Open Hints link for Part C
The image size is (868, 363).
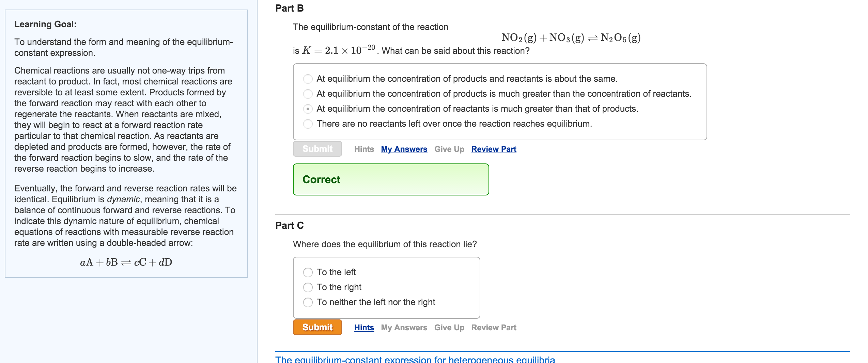[364, 328]
